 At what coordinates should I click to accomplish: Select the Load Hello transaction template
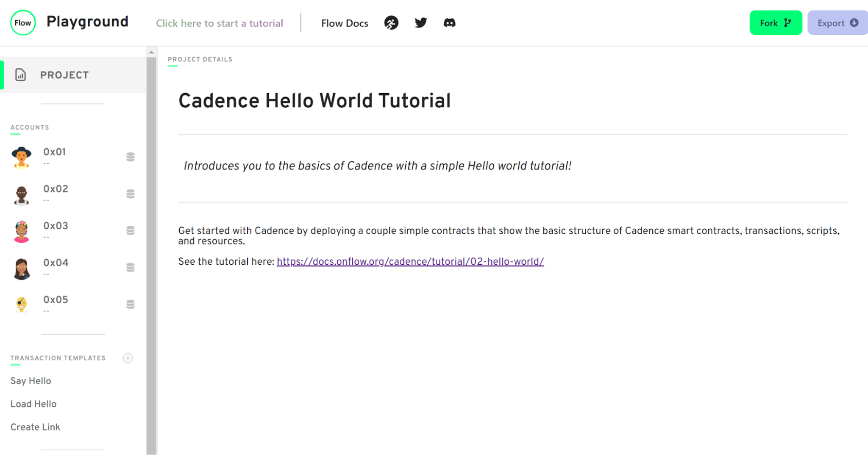(x=33, y=404)
